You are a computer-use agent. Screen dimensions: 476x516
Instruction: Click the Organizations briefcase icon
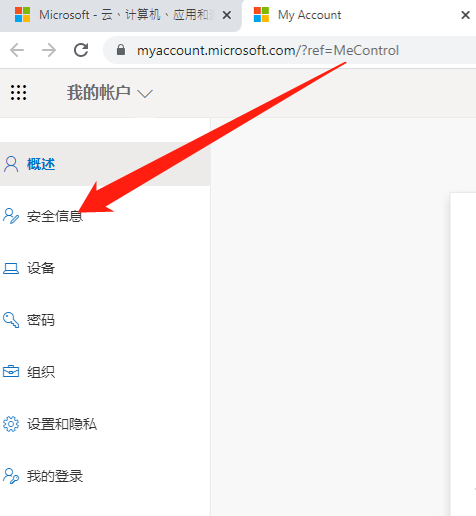click(x=11, y=371)
